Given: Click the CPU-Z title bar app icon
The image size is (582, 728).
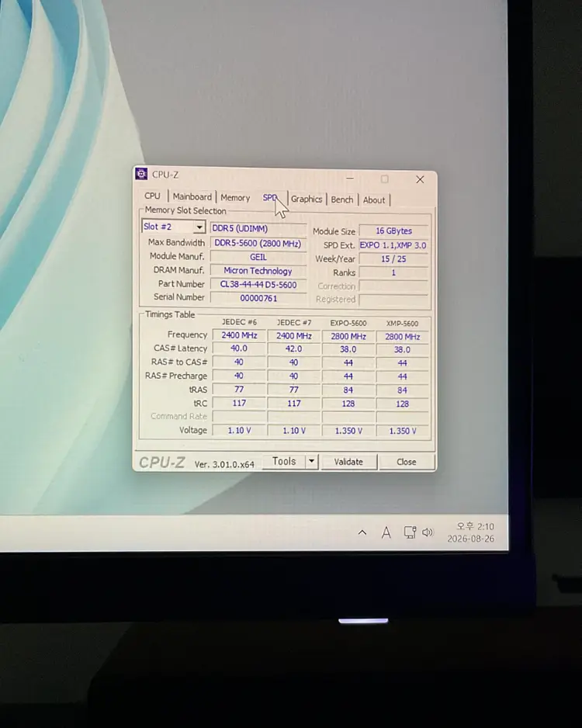Looking at the screenshot, I should 141,174.
